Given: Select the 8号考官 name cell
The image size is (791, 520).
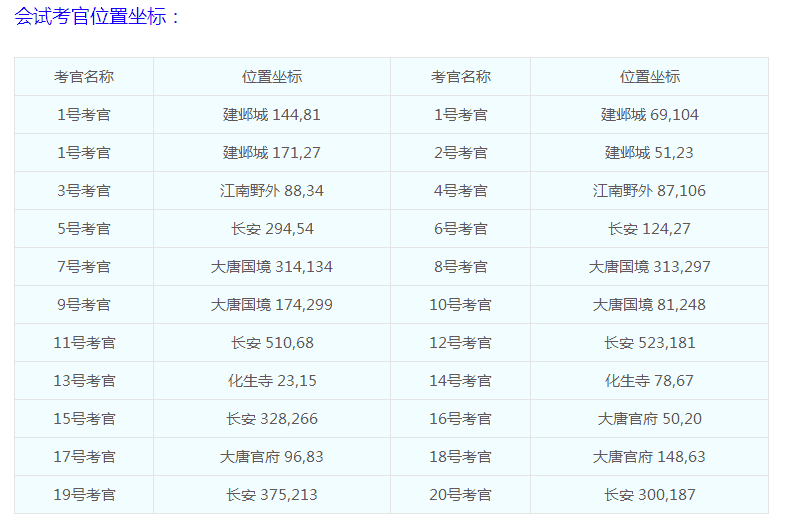Looking at the screenshot, I should point(460,267).
